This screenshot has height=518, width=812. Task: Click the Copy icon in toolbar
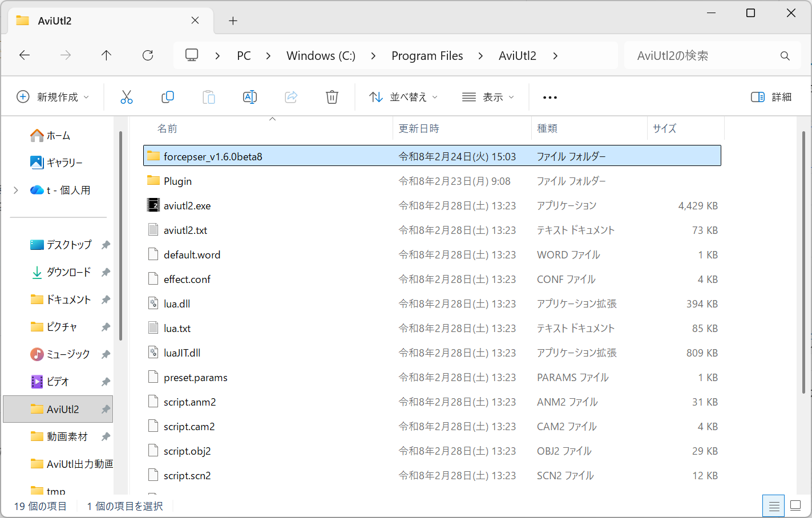pos(168,97)
